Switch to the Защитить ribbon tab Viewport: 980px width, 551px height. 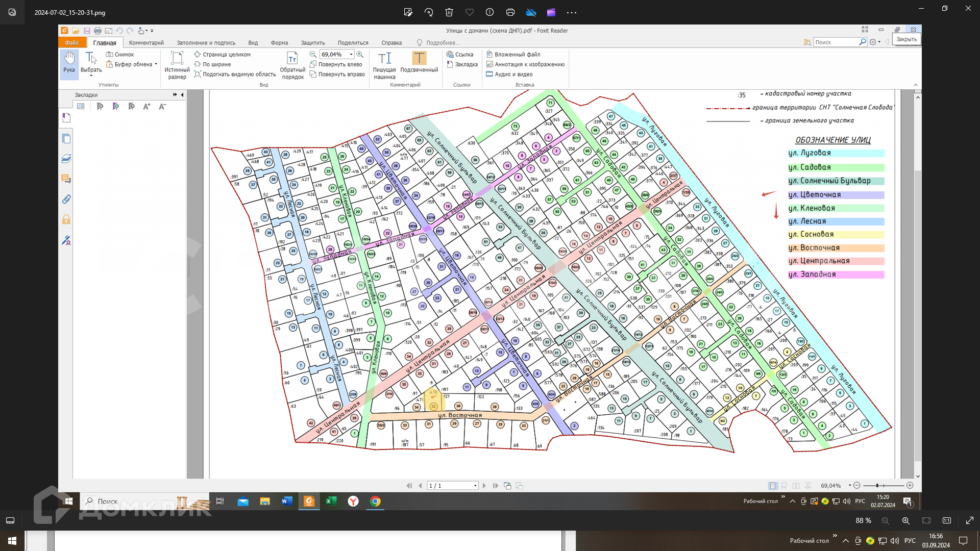click(312, 43)
